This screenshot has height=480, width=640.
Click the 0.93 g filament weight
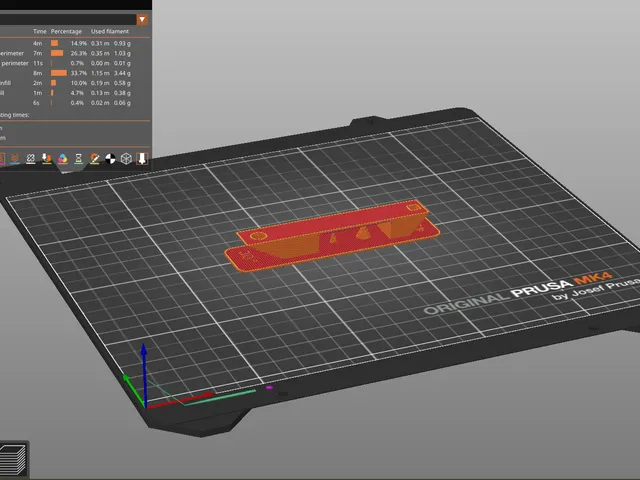point(122,43)
